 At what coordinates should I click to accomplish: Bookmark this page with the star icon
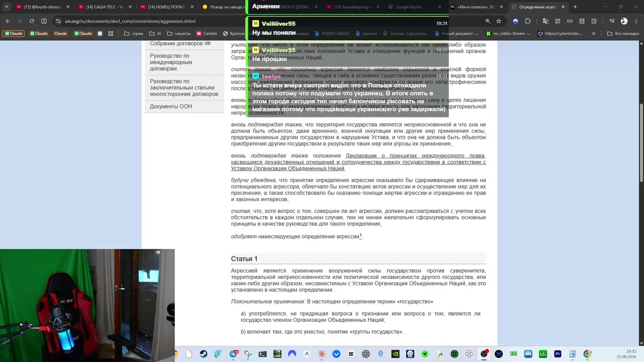[x=499, y=21]
